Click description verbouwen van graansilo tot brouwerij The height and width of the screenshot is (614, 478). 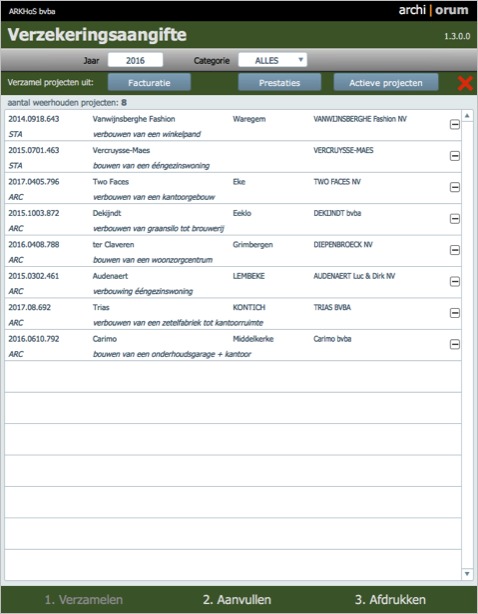[x=159, y=228]
